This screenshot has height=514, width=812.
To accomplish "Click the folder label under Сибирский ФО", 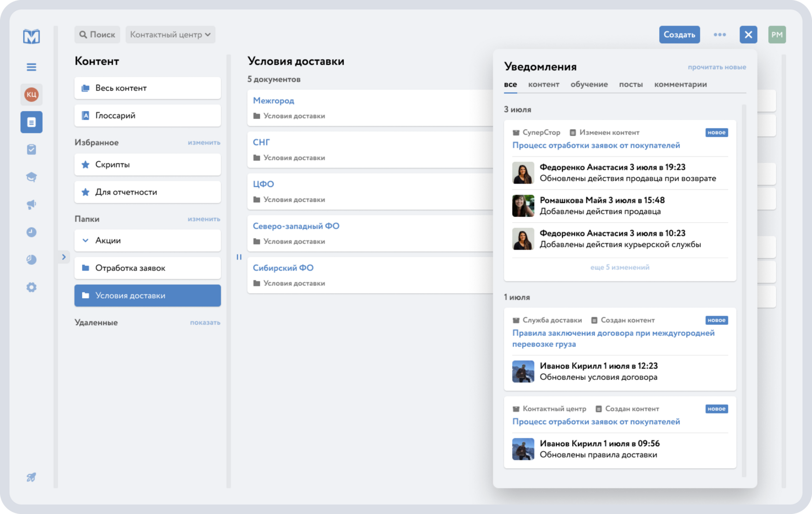I will (x=289, y=284).
